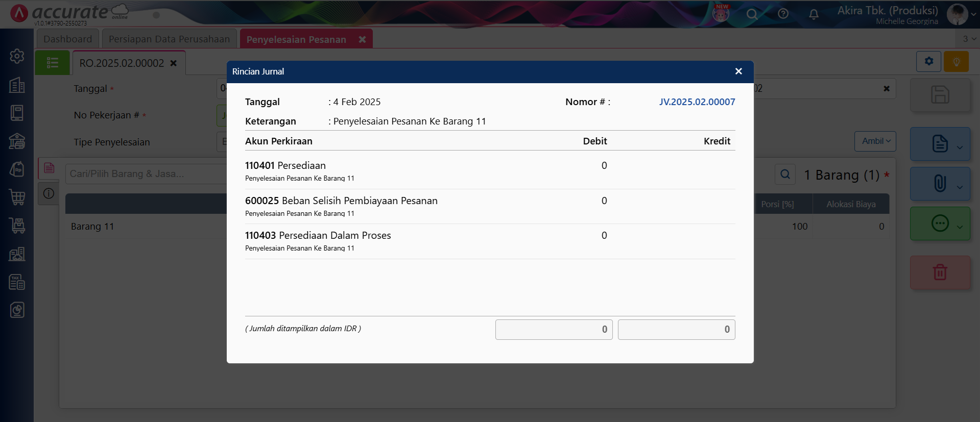
Task: Expand the Ambil dropdown
Action: (875, 141)
